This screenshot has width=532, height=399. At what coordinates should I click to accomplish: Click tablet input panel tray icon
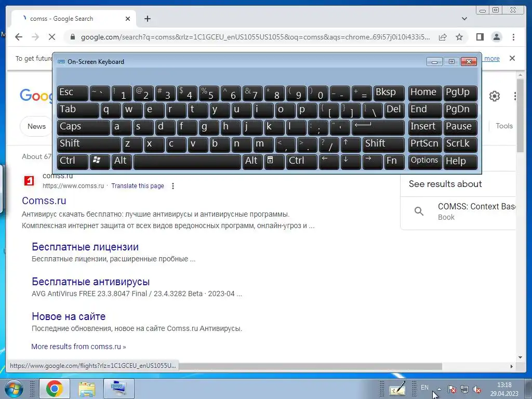click(x=397, y=389)
